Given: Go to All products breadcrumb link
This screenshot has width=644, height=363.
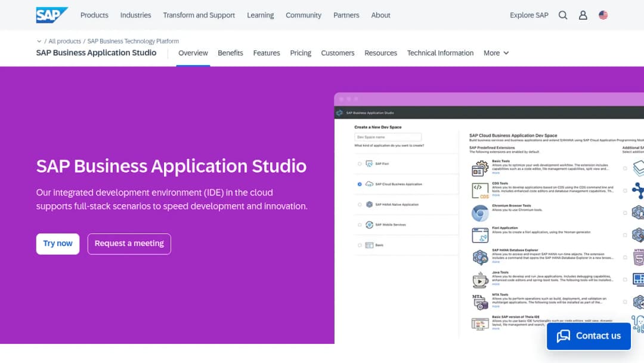Looking at the screenshot, I should 64,41.
